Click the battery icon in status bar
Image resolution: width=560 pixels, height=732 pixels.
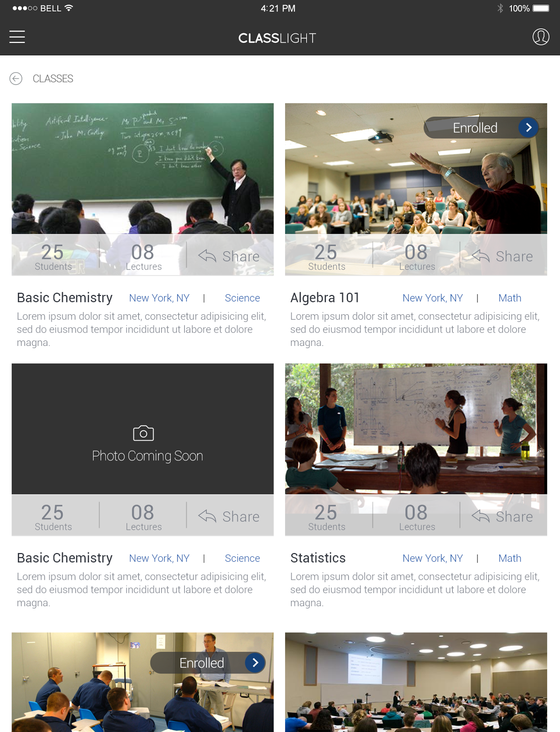pos(541,8)
